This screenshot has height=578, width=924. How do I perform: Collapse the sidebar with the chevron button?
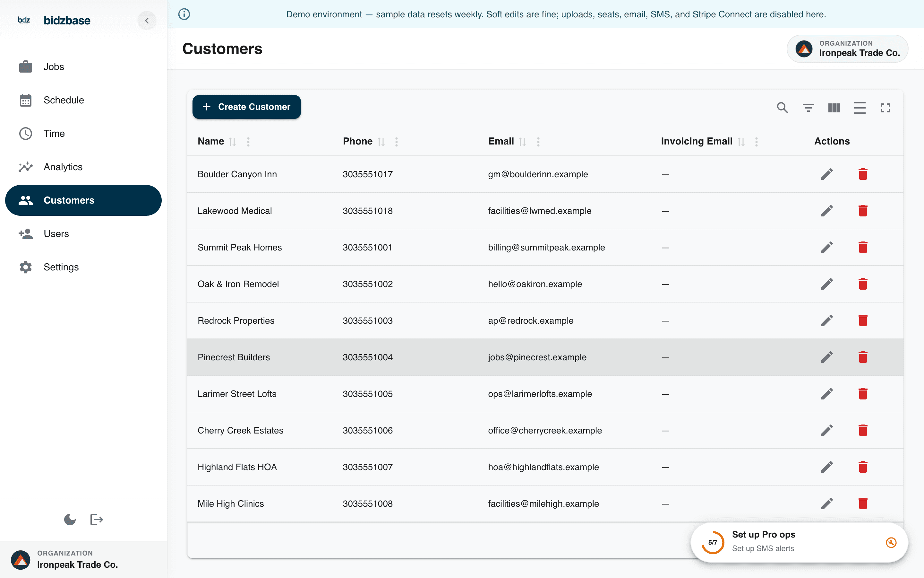147,20
